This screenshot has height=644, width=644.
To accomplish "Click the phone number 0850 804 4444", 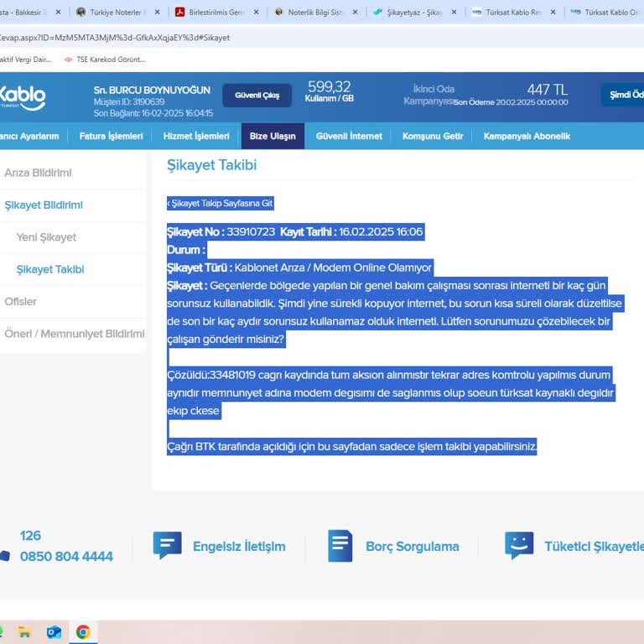I will [66, 557].
